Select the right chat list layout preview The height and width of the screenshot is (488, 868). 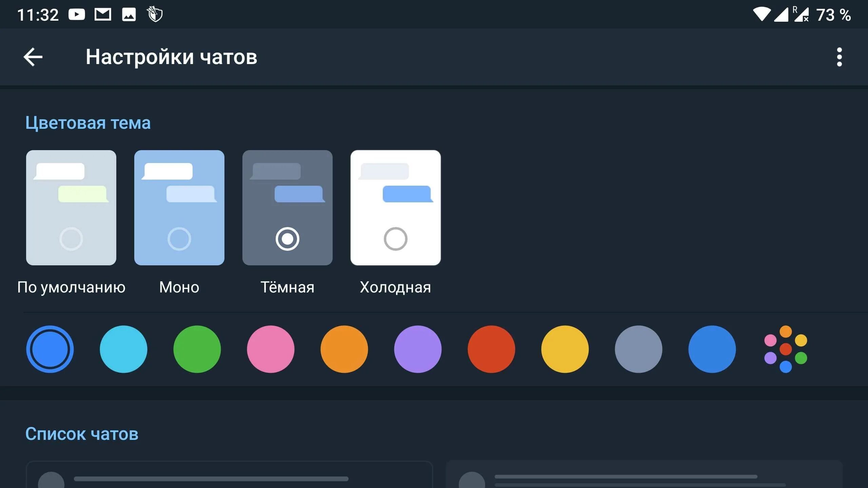(x=644, y=475)
